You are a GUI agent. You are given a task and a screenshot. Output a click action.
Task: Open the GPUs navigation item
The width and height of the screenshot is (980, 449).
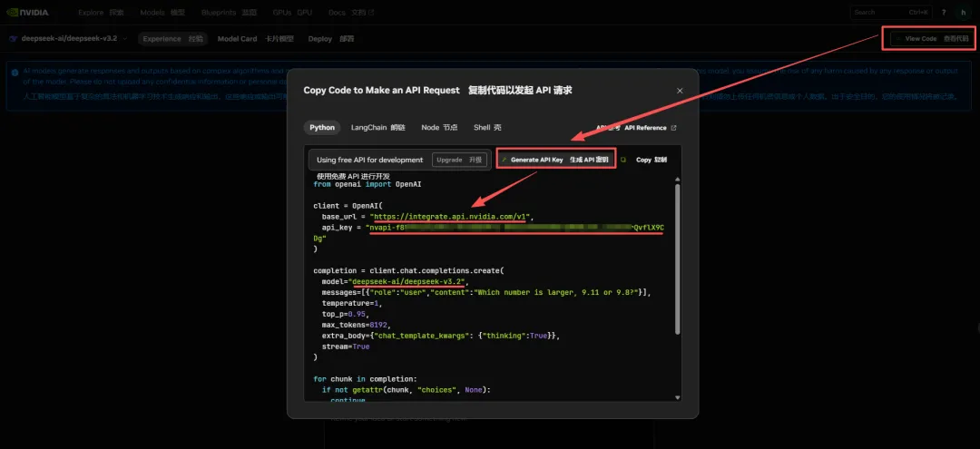click(292, 13)
